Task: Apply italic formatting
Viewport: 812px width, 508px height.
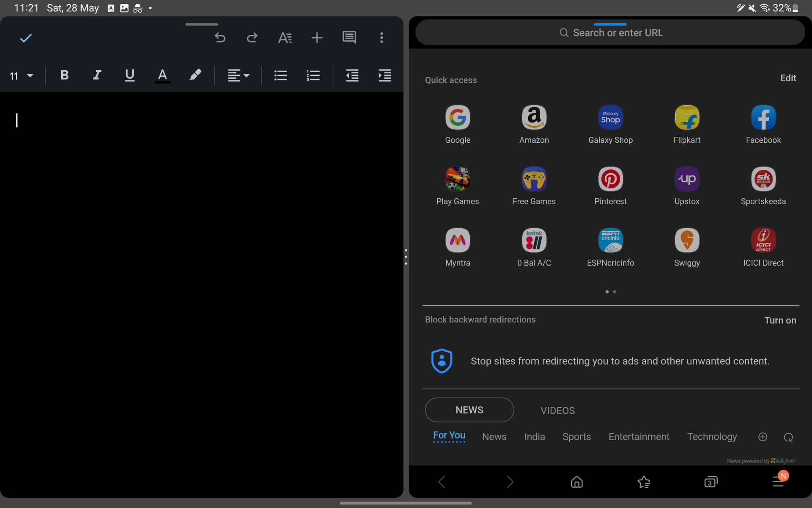Action: pyautogui.click(x=97, y=75)
